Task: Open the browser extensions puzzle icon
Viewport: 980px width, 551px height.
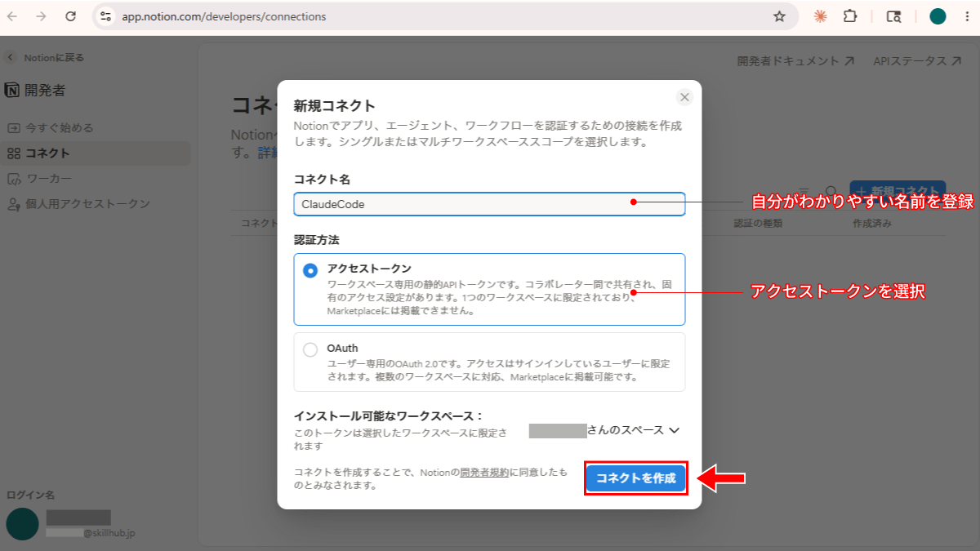Action: tap(850, 16)
